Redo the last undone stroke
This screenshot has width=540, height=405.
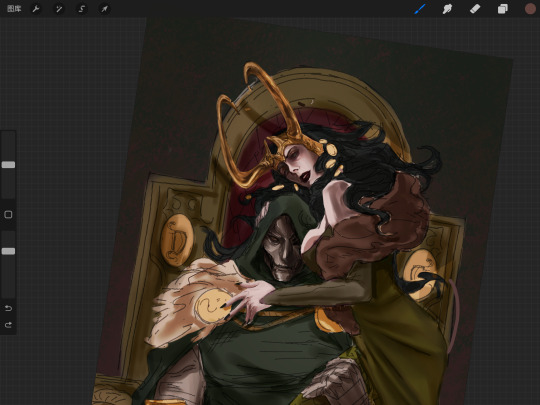click(x=8, y=324)
